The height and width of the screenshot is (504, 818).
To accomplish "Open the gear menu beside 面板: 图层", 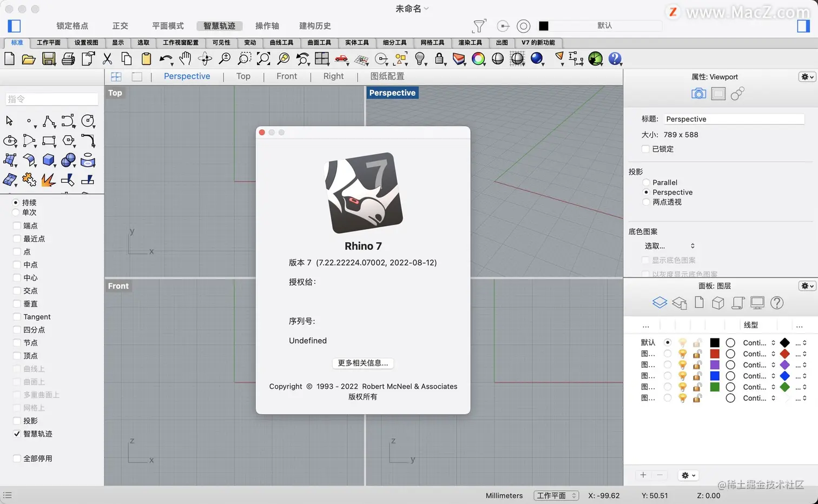I will 807,286.
